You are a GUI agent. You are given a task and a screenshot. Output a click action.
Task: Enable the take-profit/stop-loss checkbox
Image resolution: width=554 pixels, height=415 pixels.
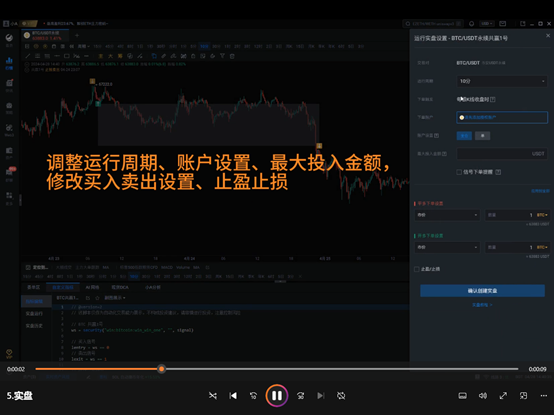[x=417, y=269]
